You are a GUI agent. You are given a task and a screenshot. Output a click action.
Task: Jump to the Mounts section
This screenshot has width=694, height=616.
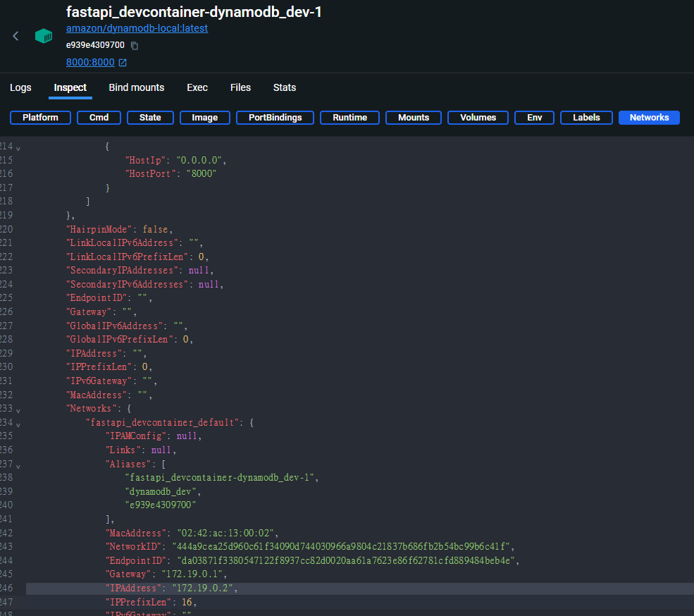[414, 118]
